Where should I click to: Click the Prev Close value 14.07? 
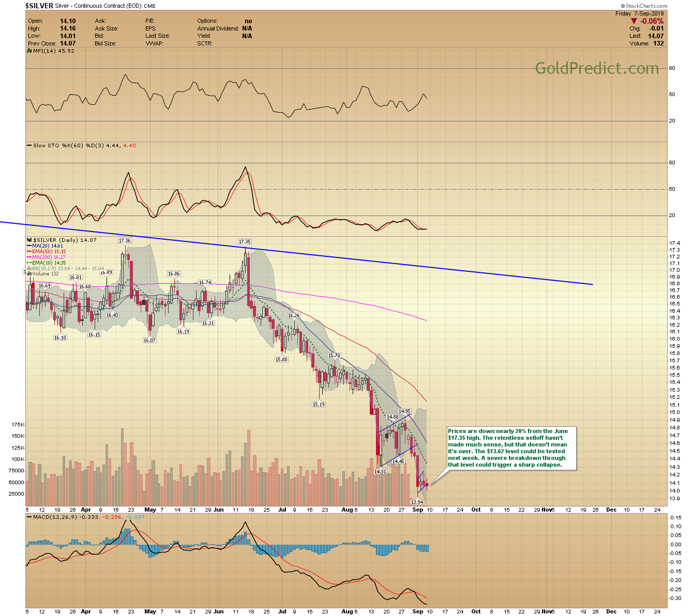(x=68, y=43)
